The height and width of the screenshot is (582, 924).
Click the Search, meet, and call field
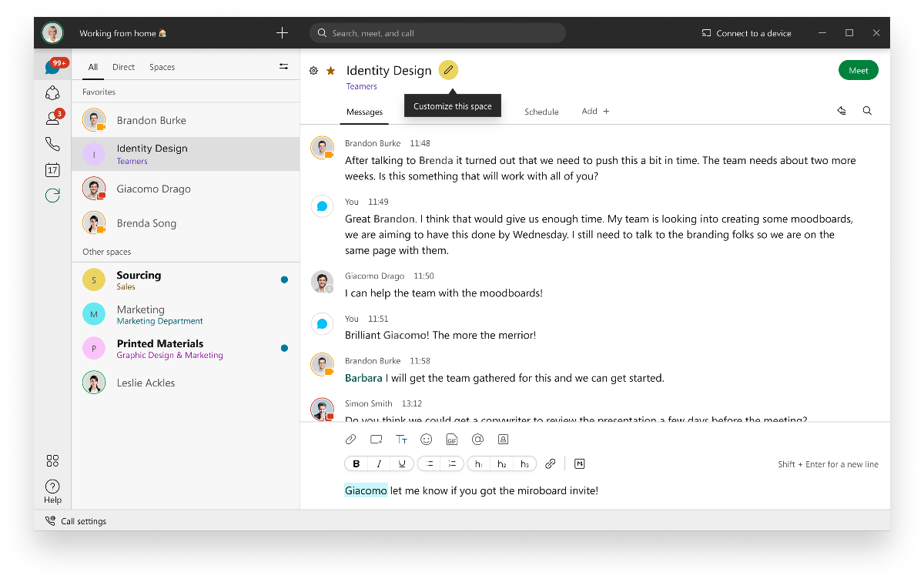pos(437,33)
